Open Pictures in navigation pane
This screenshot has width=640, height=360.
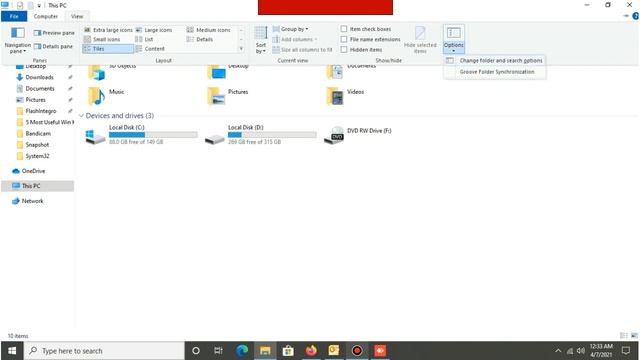click(36, 100)
